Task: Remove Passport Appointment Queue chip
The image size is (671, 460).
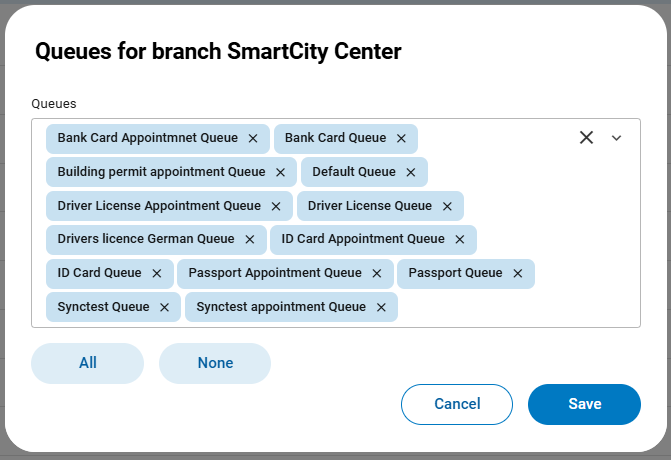Action: [x=377, y=273]
